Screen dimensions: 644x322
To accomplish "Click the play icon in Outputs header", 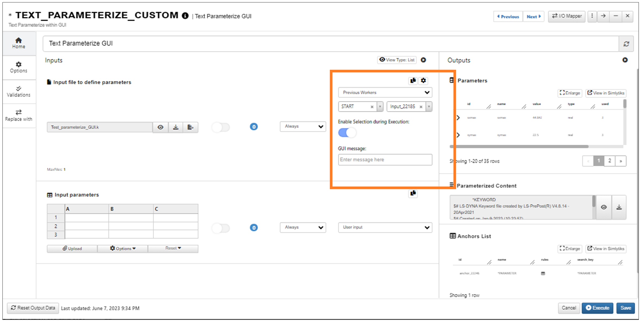I will pyautogui.click(x=625, y=60).
